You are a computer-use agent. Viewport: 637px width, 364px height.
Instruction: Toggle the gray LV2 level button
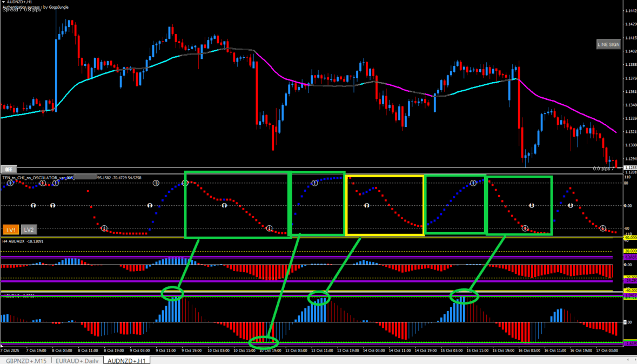(29, 230)
